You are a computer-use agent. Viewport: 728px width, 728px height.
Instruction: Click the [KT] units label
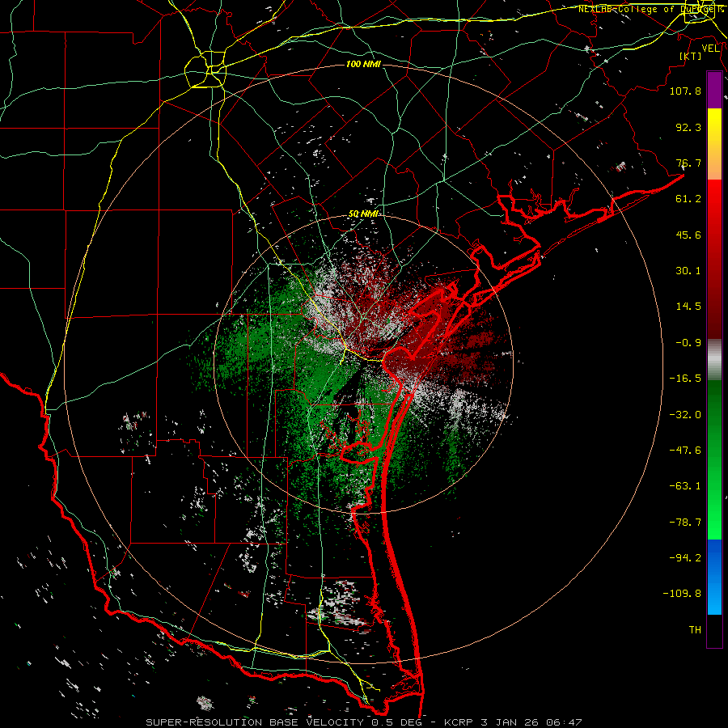[690, 56]
